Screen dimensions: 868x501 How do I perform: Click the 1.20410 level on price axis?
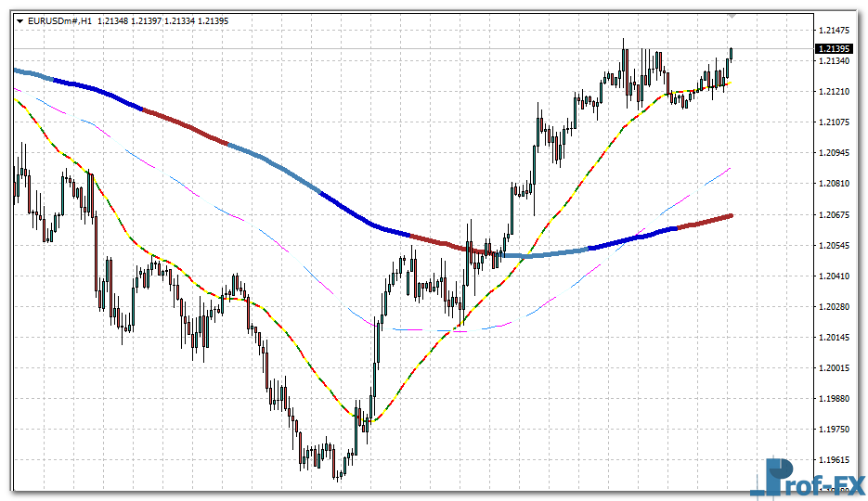click(834, 276)
